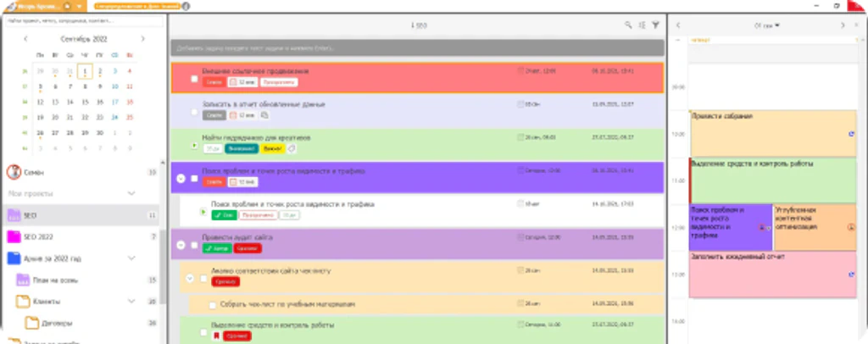Click the info icon beside the orange sync banner

[x=186, y=6]
